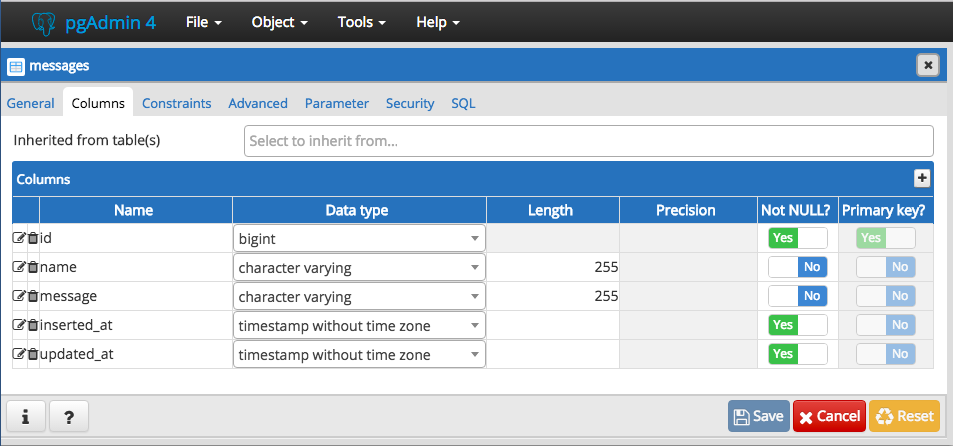Delete the inserted_at column with trash icon
This screenshot has width=953, height=446.
click(x=32, y=325)
